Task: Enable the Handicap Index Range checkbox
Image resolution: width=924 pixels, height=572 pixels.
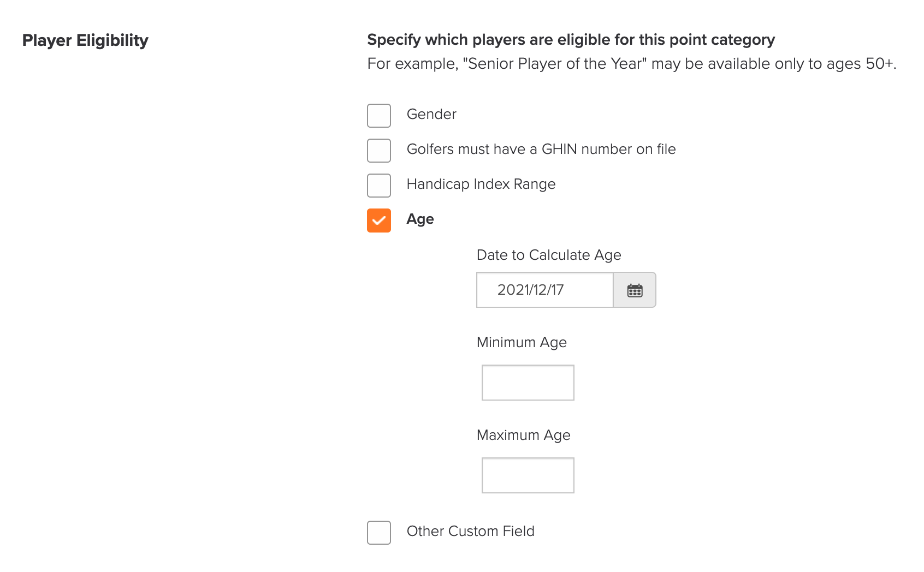Action: pos(379,186)
